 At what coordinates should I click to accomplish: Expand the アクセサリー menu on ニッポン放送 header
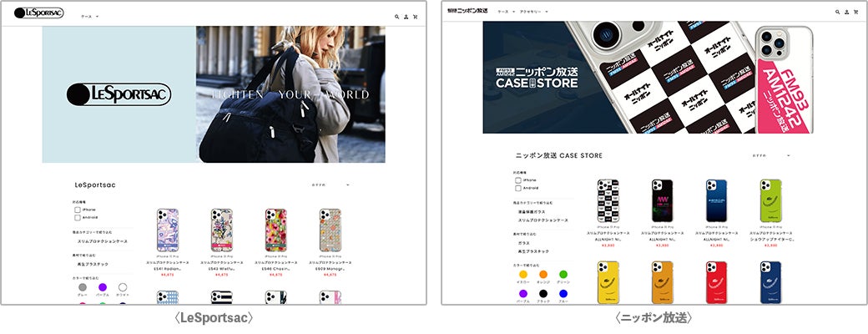coord(534,12)
